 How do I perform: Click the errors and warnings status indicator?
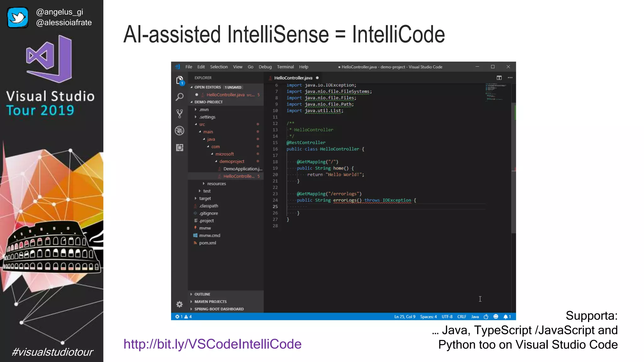pyautogui.click(x=184, y=316)
